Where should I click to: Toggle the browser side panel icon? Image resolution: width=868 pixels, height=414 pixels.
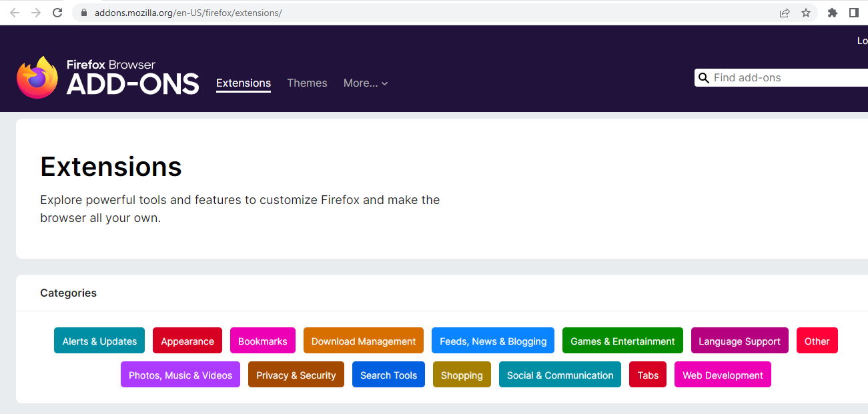point(853,13)
